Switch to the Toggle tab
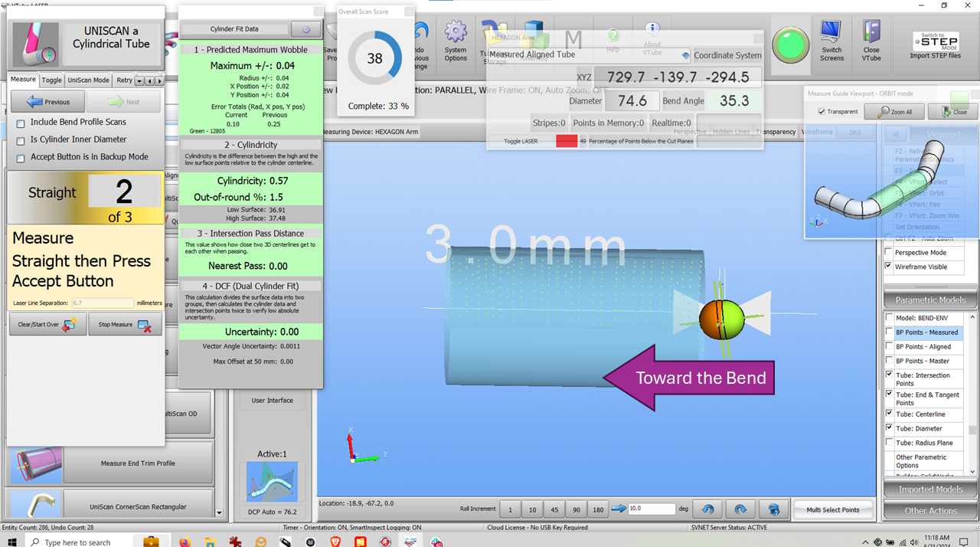Image resolution: width=980 pixels, height=547 pixels. point(51,80)
